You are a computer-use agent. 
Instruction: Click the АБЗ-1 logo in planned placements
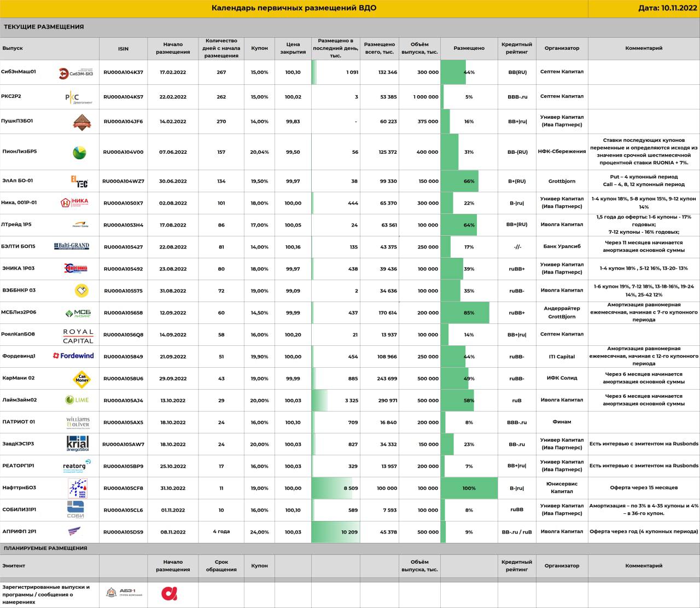124,593
